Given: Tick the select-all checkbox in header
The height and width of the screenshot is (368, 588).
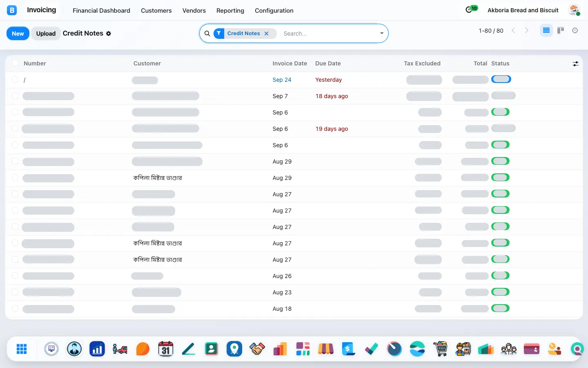Looking at the screenshot, I should click(15, 63).
